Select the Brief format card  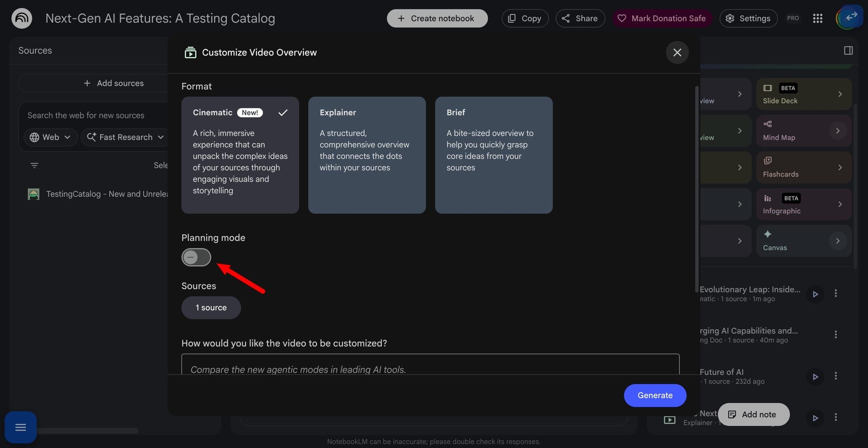tap(493, 155)
